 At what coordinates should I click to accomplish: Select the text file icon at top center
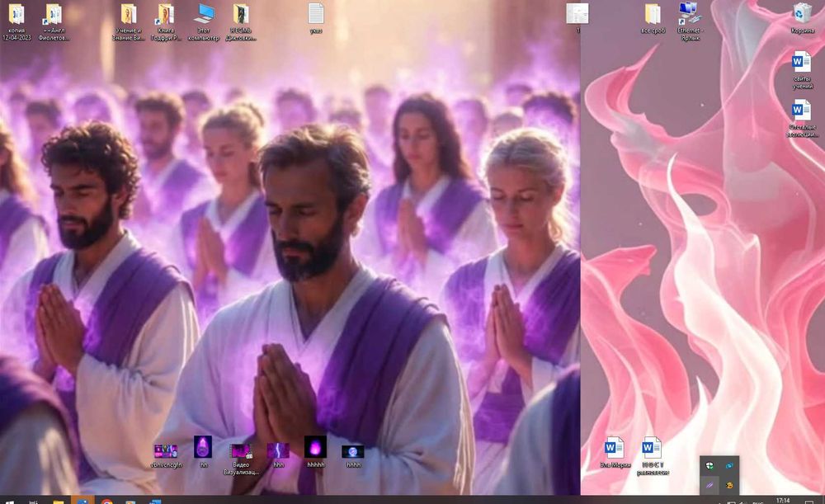[x=316, y=14]
